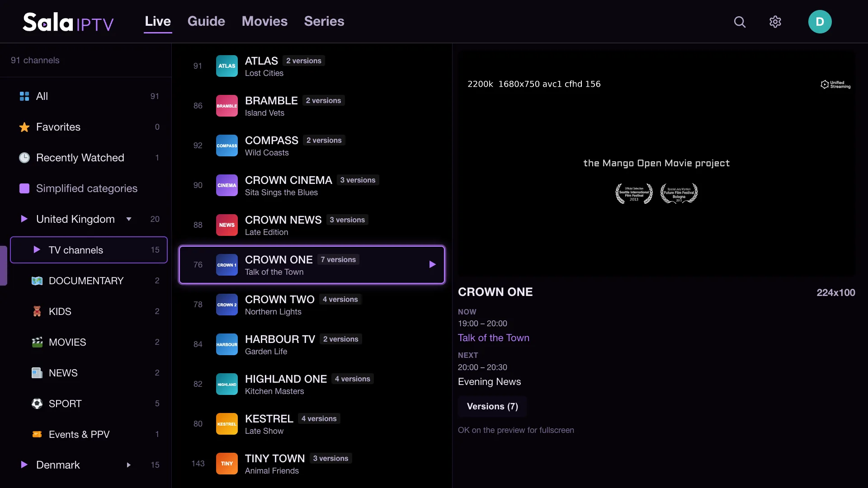Play the CROWN ONE channel arrow
Viewport: 868px width, 488px height.
tap(432, 264)
